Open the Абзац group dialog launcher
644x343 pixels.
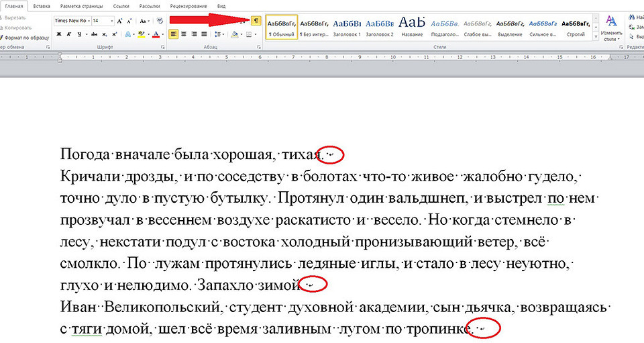[258, 47]
